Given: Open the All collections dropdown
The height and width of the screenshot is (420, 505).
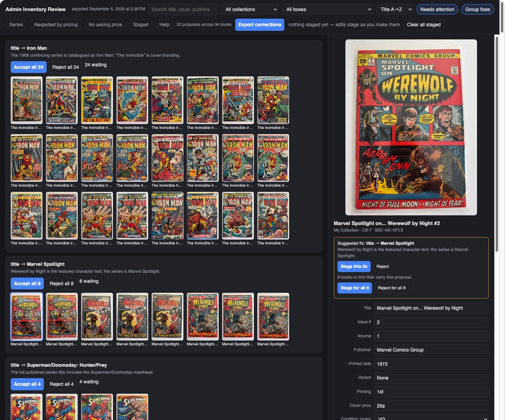Looking at the screenshot, I should click(250, 9).
